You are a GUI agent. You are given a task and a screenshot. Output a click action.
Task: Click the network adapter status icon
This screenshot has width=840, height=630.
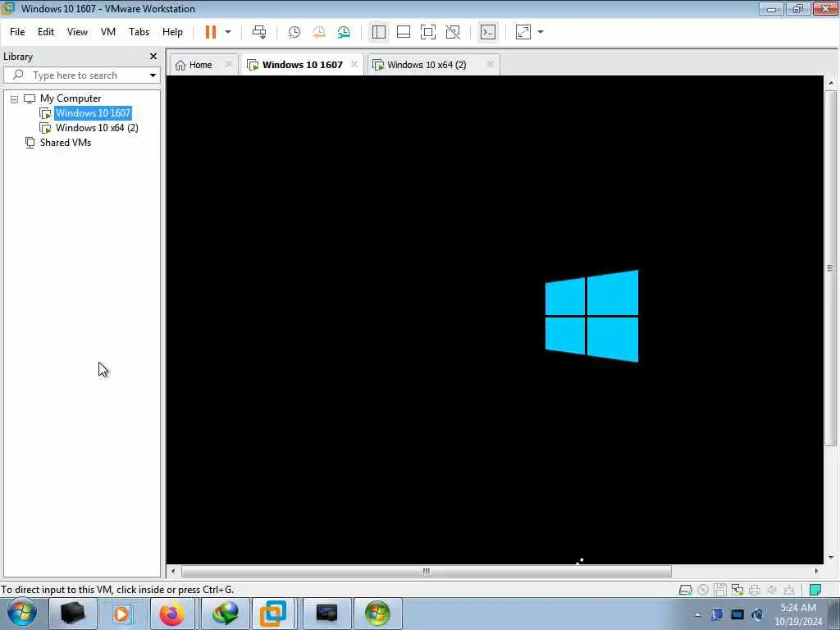[737, 590]
